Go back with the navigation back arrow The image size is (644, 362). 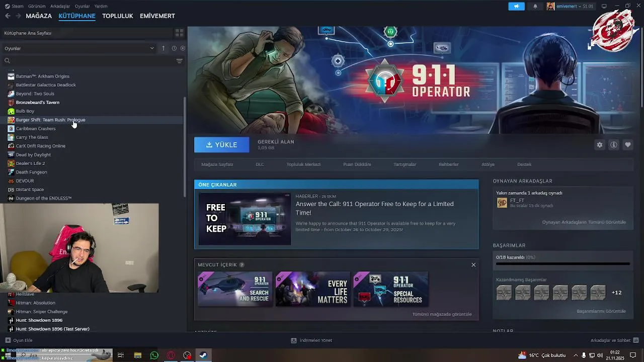point(8,16)
